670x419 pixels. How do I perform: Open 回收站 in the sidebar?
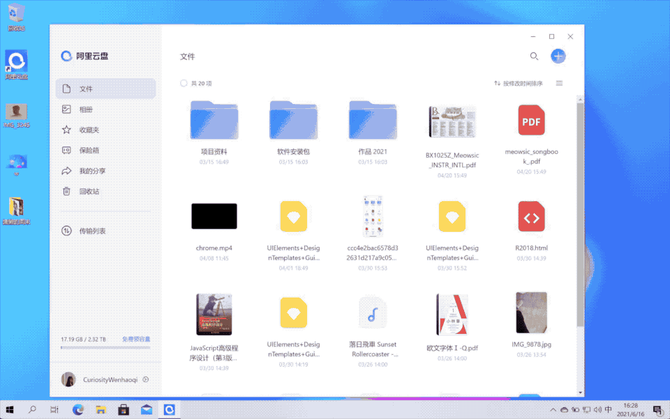coord(89,191)
